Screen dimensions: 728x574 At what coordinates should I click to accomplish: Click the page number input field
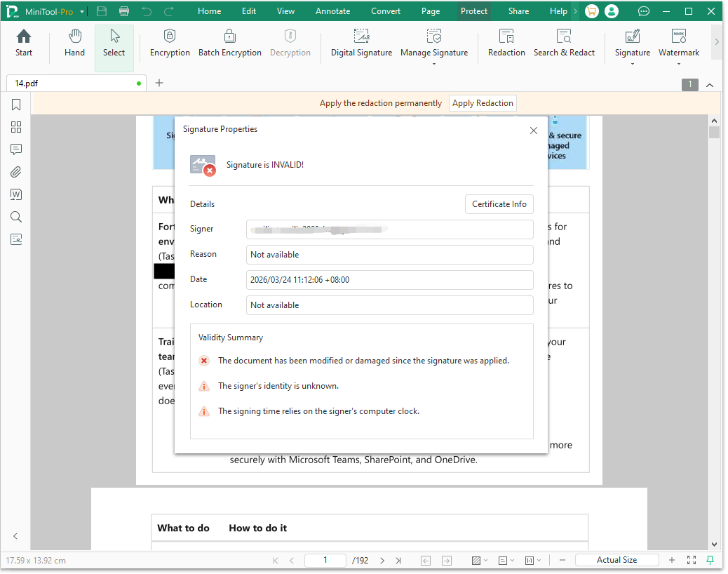[x=325, y=560]
